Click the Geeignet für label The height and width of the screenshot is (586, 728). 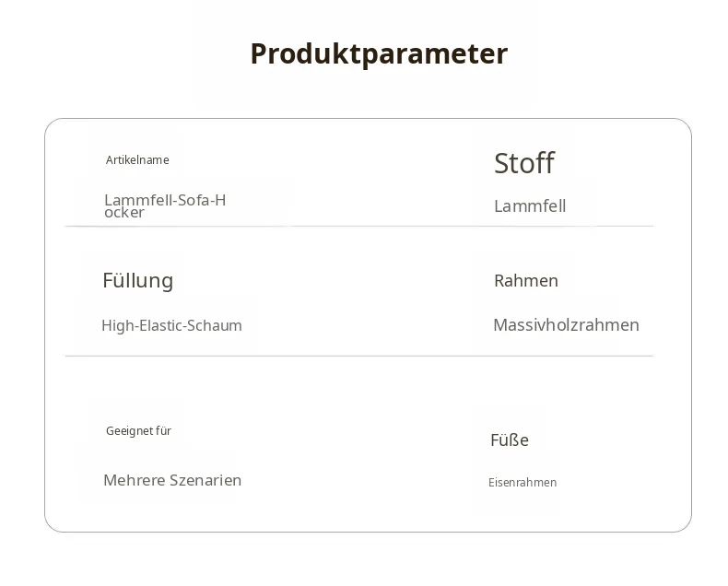138,431
